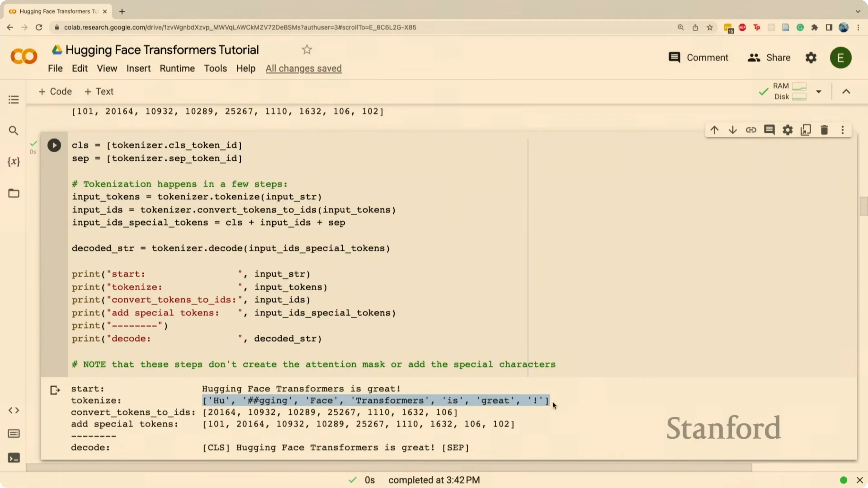Move cell up with arrow icon
The width and height of the screenshot is (868, 488).
tap(714, 130)
